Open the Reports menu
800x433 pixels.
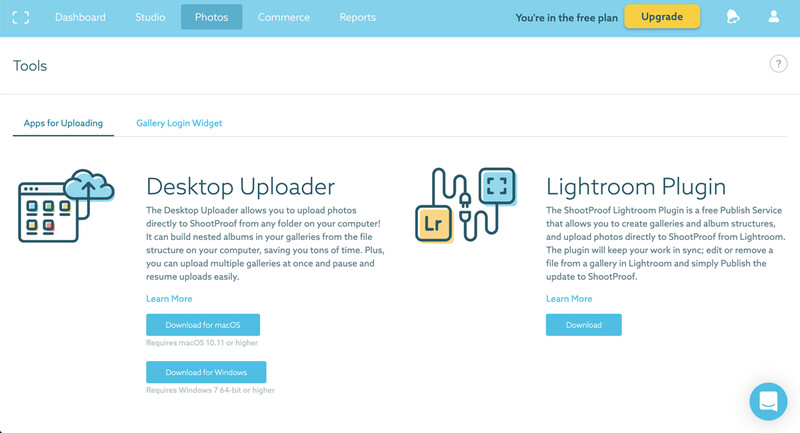(x=358, y=17)
